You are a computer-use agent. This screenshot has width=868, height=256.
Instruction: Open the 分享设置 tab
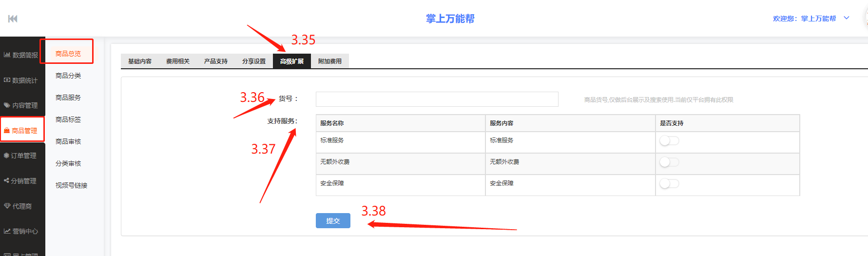coord(254,61)
